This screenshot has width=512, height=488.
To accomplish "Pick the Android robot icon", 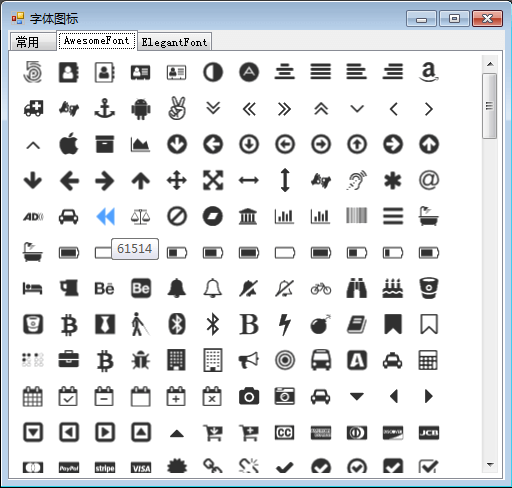I will coord(141,109).
